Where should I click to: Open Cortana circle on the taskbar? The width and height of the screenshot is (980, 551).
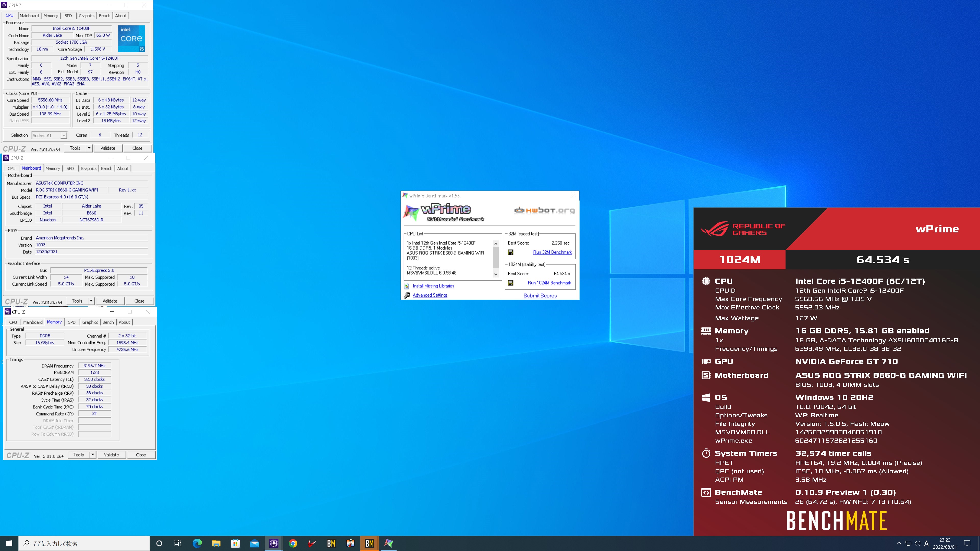coord(160,543)
